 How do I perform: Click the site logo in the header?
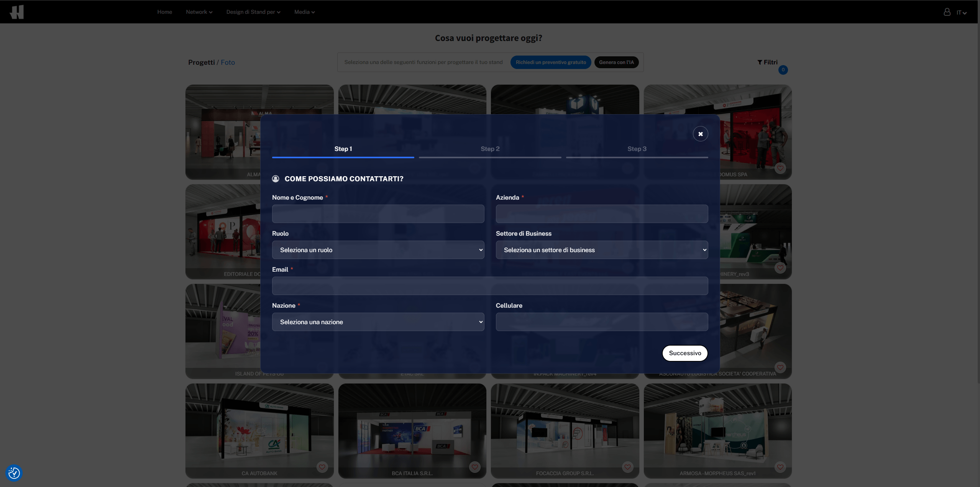17,12
